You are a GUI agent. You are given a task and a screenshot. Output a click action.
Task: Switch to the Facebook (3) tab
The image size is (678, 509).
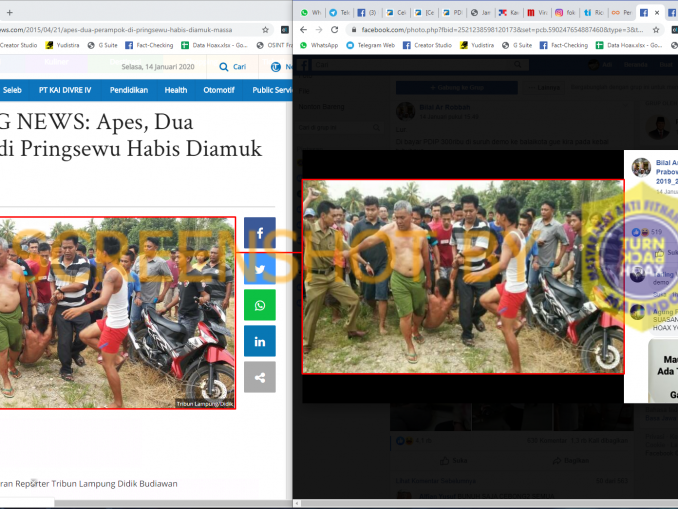click(367, 13)
